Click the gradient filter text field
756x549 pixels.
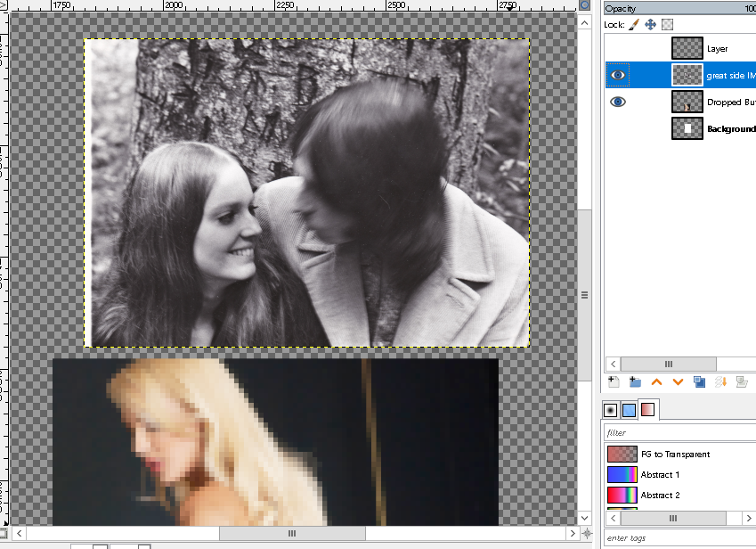click(x=677, y=433)
